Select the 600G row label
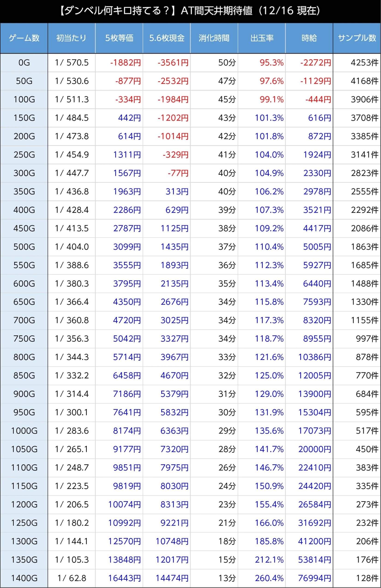Screen dimensions: 381x588 [24, 284]
